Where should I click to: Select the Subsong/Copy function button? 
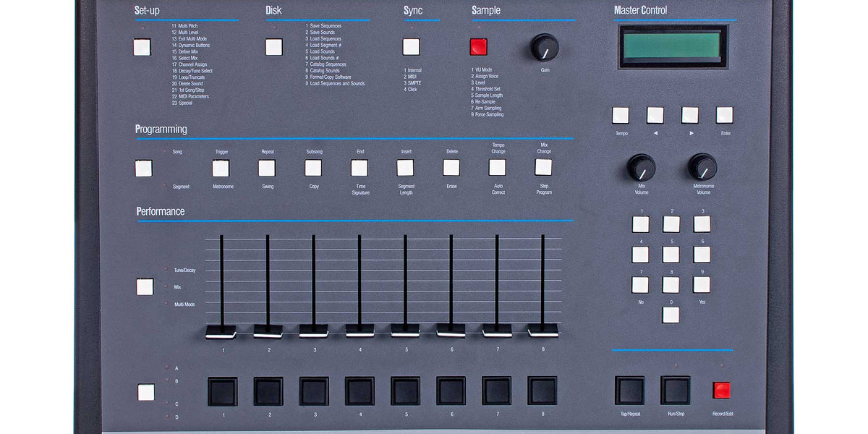click(x=313, y=169)
